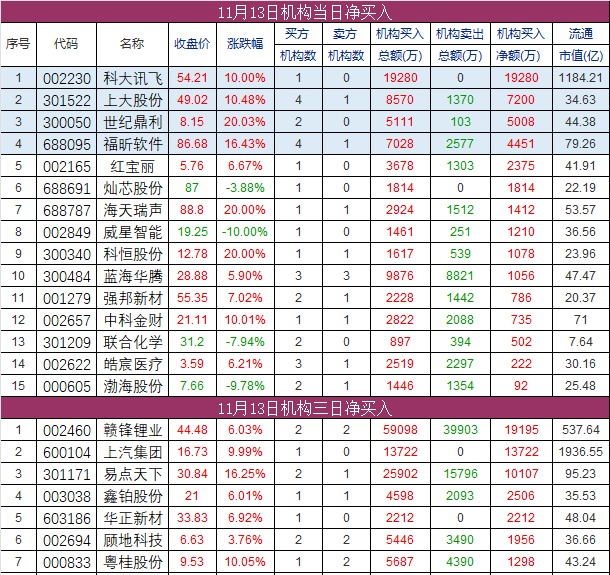Click stock code 002230
The width and height of the screenshot is (610, 575).
pos(67,79)
